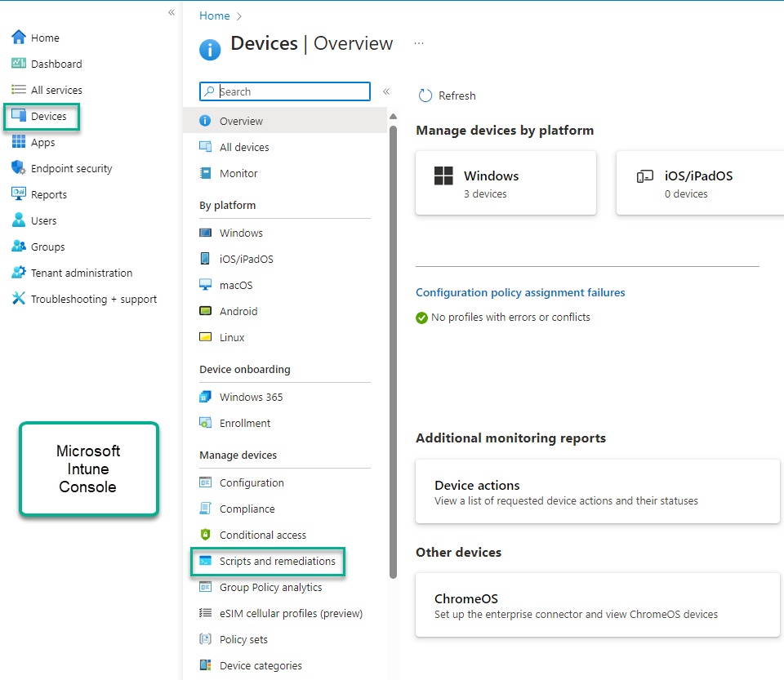Viewport: 784px width, 680px height.
Task: Click the iOS/iPadOS device tile icon
Action: click(644, 176)
